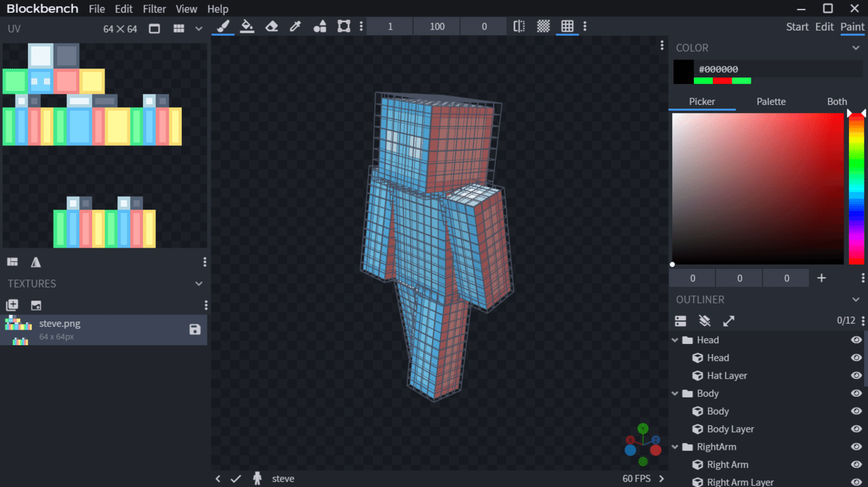Image resolution: width=868 pixels, height=487 pixels.
Task: Select the Paint Bucket fill tool
Action: pyautogui.click(x=248, y=26)
